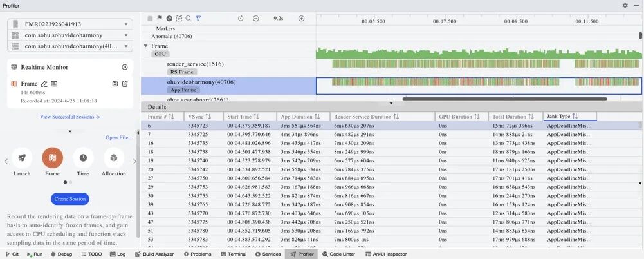Collapse the Details panel divider arrow
Image resolution: width=644 pixels, height=259 pixels.
(x=391, y=103)
